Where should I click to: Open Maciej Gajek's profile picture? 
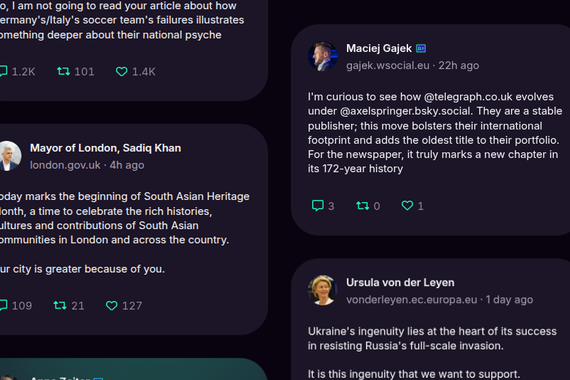point(322,56)
